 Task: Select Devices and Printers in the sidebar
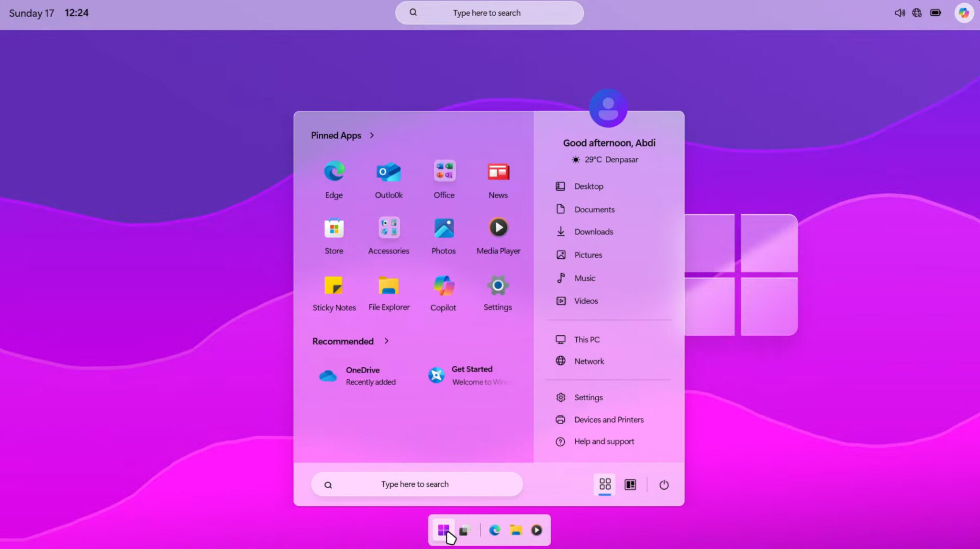click(608, 419)
